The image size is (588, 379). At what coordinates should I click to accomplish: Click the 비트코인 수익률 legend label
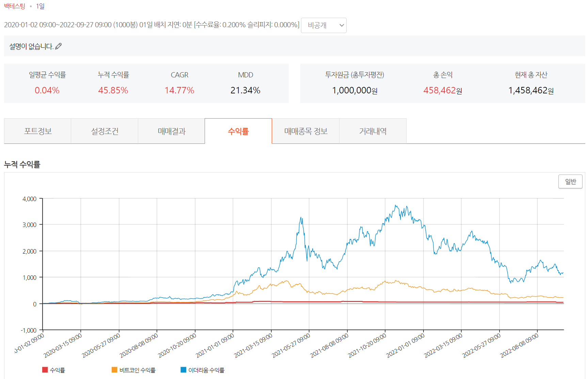pos(137,370)
